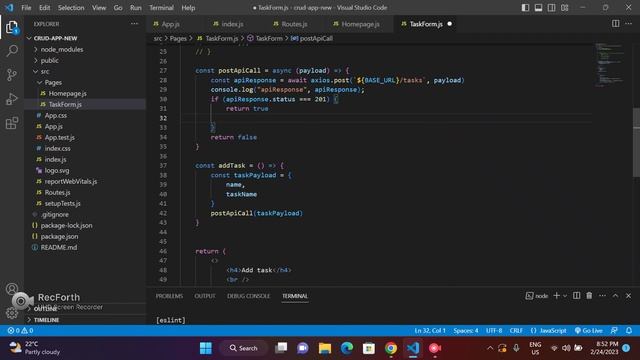
Task: Toggle secondary side bar layout icon
Action: point(551,8)
